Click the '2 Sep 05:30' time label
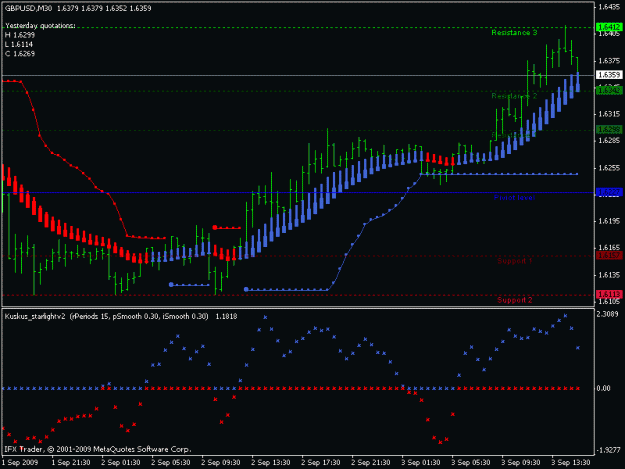Screen dimensions: 625x469 171,463
